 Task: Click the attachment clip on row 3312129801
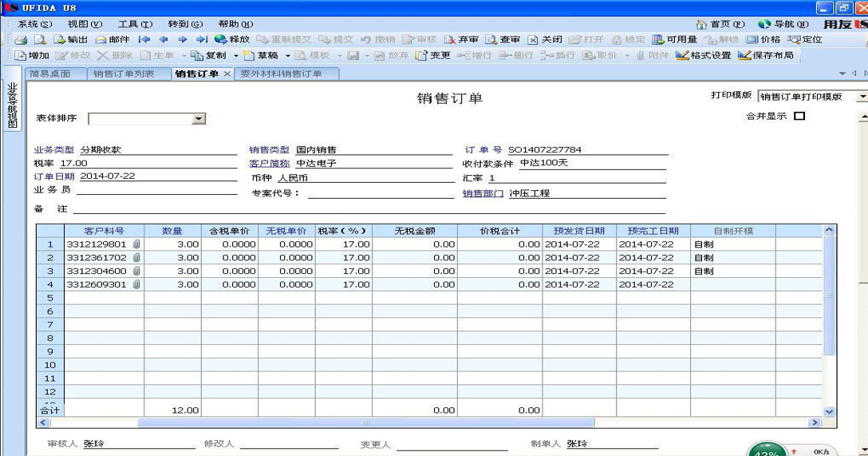coord(136,244)
